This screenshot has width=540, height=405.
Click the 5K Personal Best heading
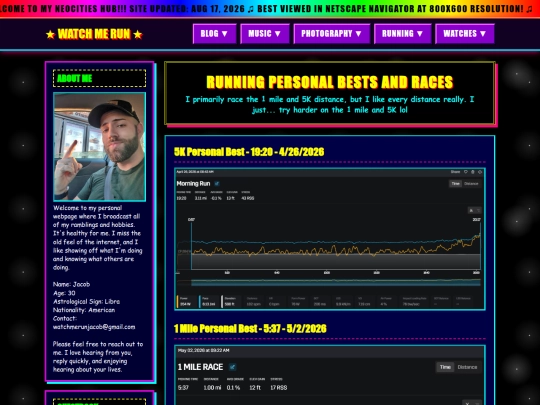pos(249,152)
